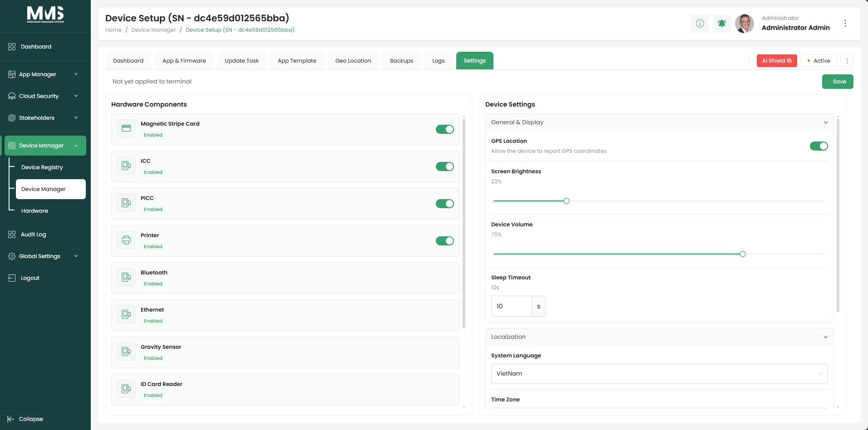This screenshot has height=430, width=868.
Task: Click the ID Card Reader component icon
Action: (x=126, y=389)
